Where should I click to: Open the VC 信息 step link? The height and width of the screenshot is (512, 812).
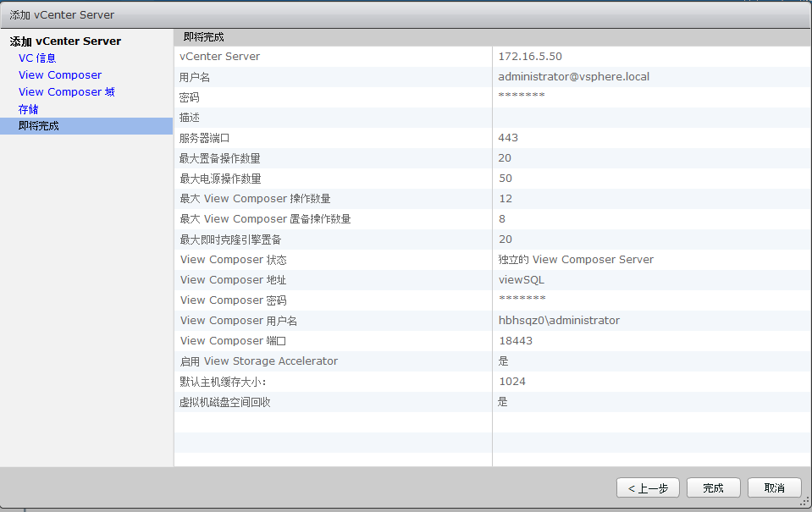[x=37, y=58]
